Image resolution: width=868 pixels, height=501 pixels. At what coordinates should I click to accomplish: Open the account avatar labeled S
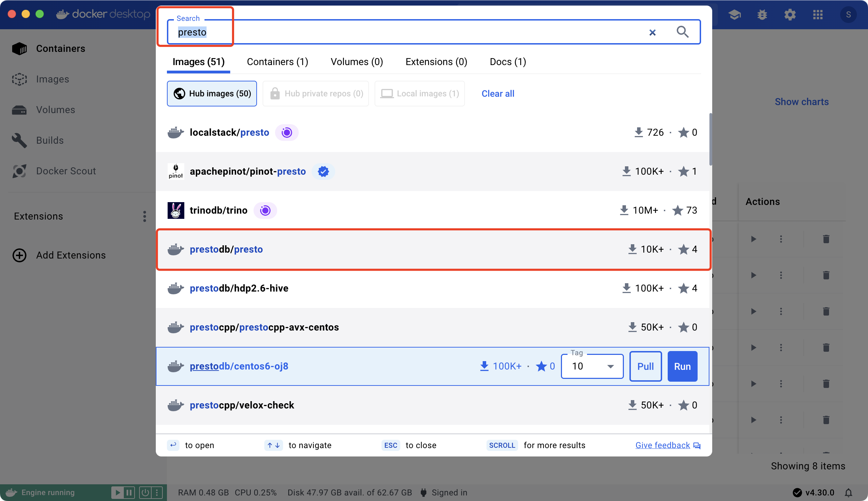(848, 15)
